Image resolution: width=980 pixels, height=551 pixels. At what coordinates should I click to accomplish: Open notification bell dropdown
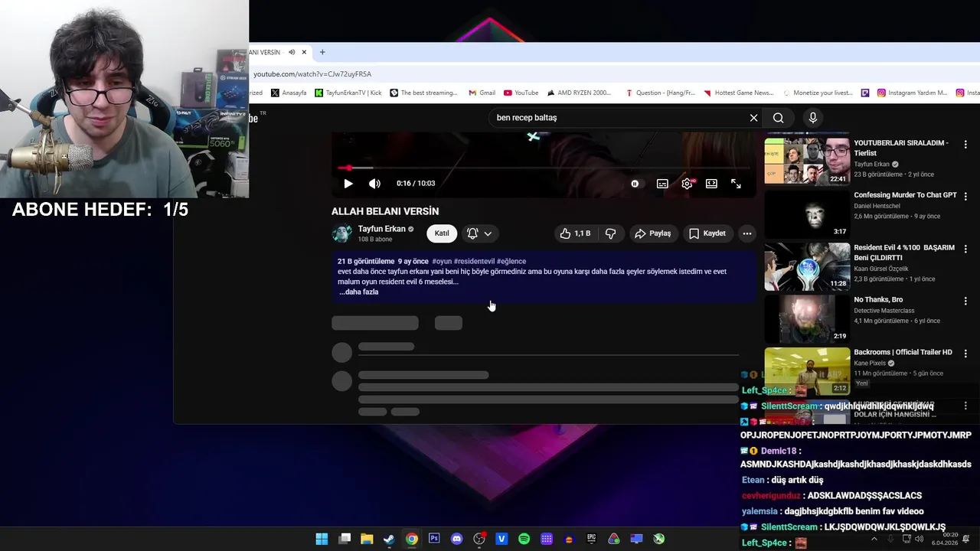click(x=479, y=233)
